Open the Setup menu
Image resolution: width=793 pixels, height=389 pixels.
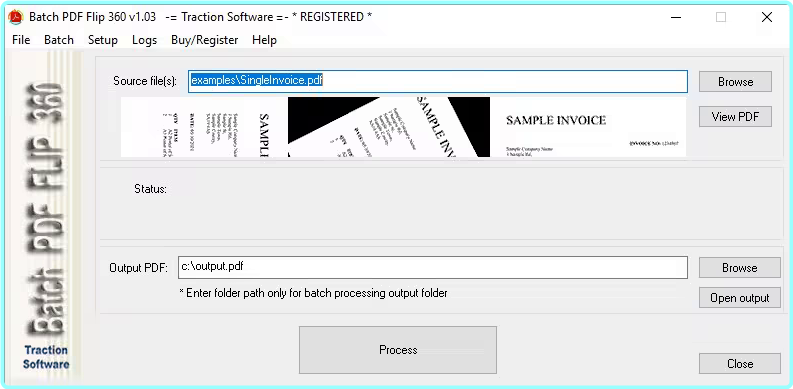103,40
